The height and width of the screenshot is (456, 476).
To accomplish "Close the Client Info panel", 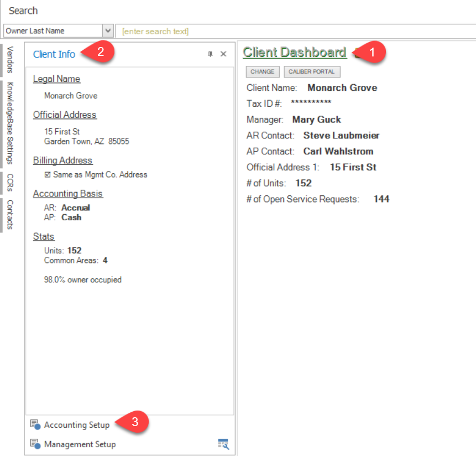I will pos(223,54).
